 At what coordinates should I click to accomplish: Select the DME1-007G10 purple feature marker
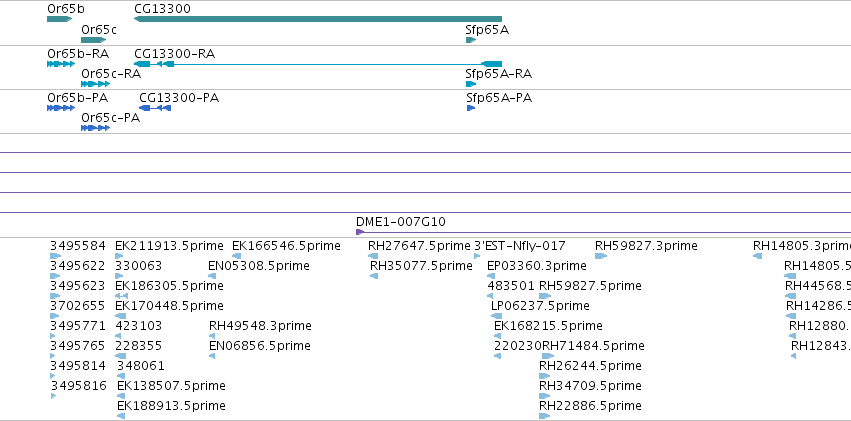tap(360, 232)
